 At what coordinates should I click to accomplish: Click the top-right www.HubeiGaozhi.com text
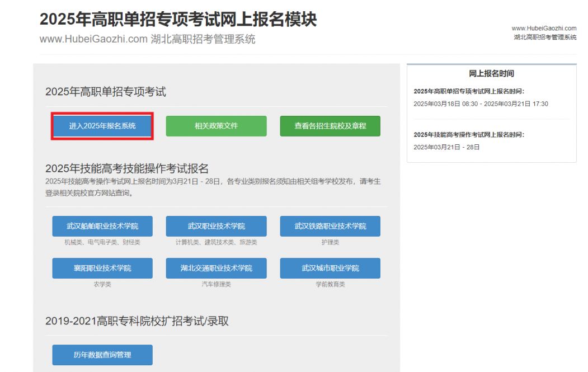(544, 28)
